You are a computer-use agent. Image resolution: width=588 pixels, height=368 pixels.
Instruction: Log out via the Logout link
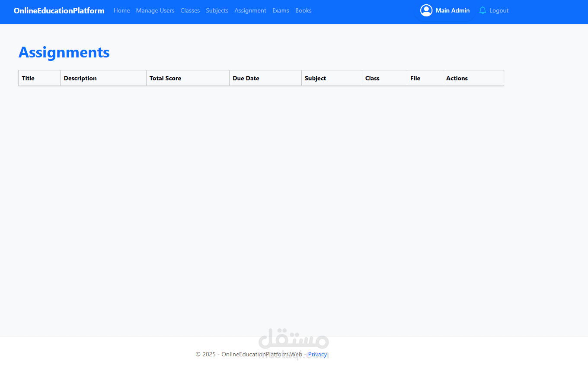point(499,10)
